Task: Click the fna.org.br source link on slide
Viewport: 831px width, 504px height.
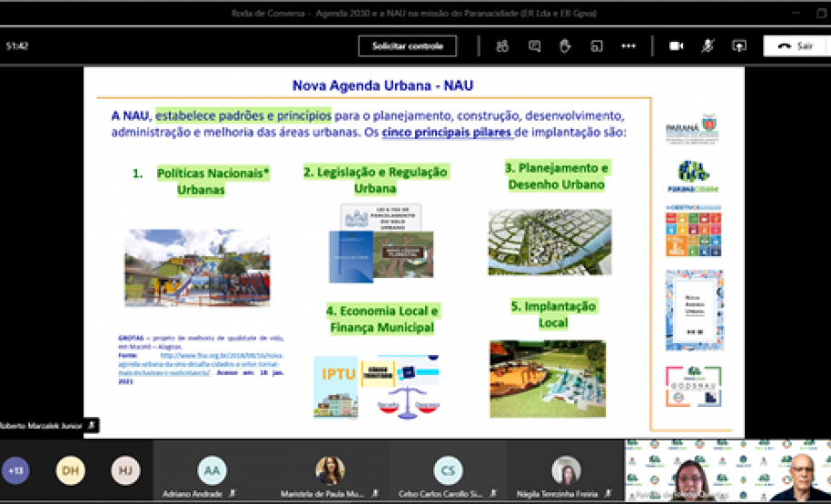Action: (201, 363)
